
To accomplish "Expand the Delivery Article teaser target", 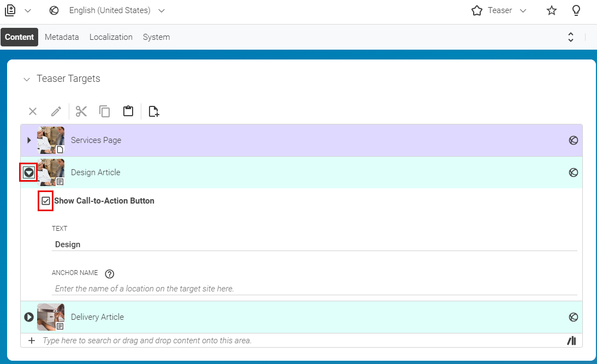I will pyautogui.click(x=28, y=317).
